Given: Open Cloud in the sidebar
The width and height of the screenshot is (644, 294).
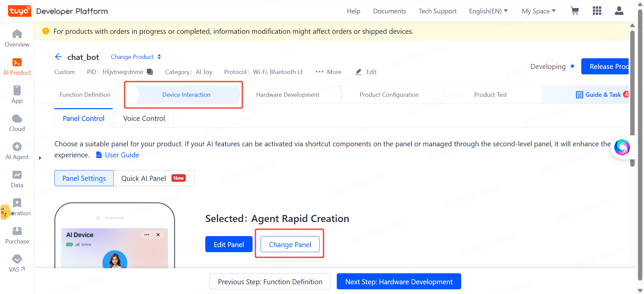Looking at the screenshot, I should (17, 123).
